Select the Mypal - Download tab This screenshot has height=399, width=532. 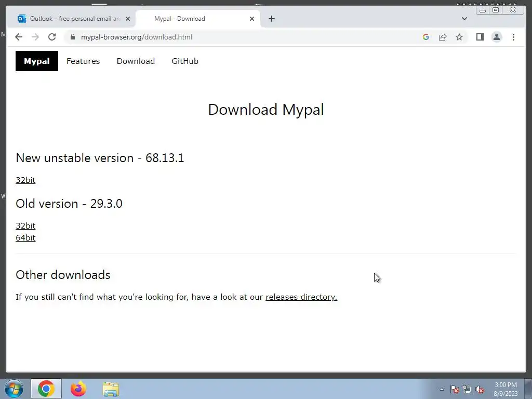point(198,19)
